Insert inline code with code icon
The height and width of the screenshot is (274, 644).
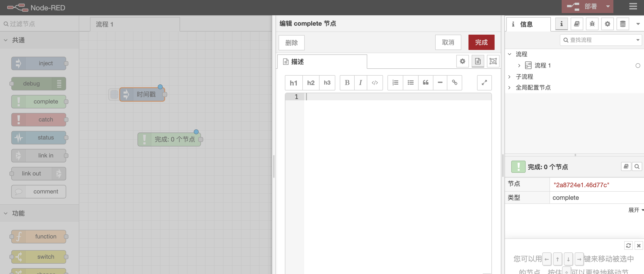click(x=375, y=83)
